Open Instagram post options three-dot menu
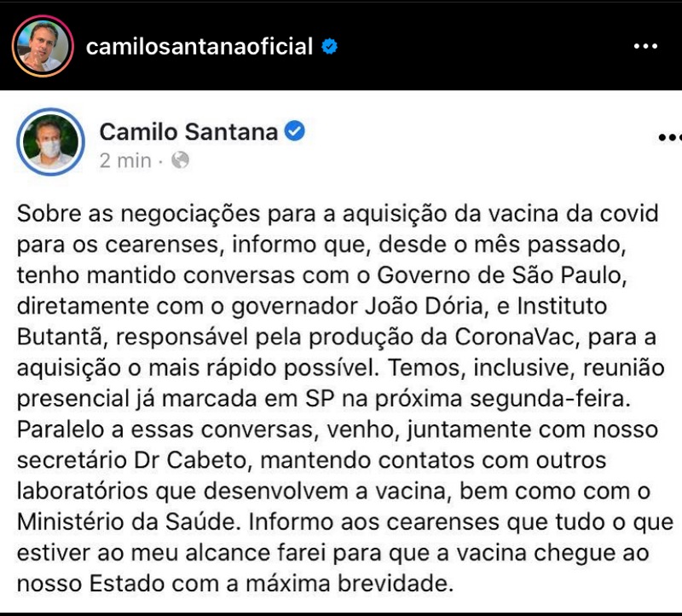This screenshot has height=616, width=682. [645, 46]
